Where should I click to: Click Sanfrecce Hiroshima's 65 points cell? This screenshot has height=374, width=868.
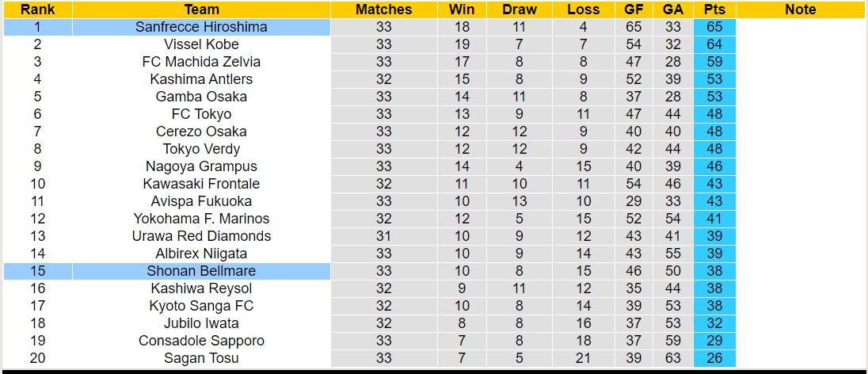click(x=714, y=27)
